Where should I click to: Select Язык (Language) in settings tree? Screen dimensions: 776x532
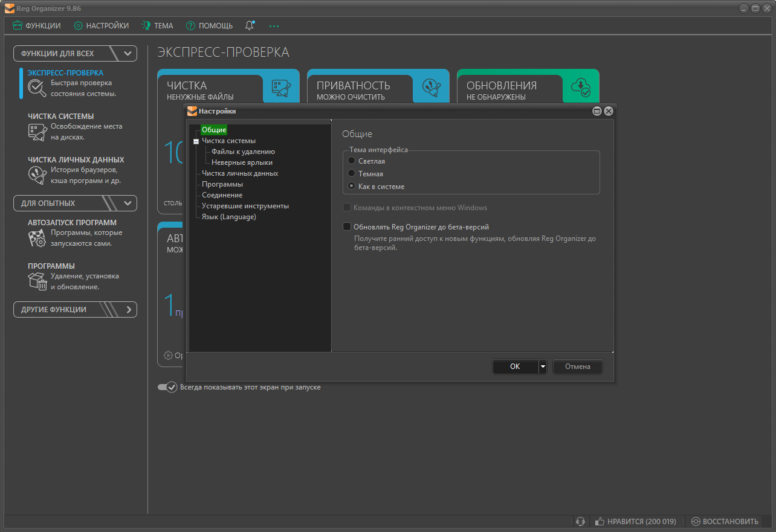click(x=228, y=217)
